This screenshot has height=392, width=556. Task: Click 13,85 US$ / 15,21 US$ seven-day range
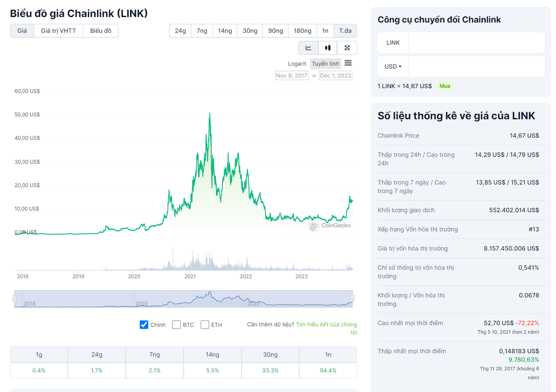(x=507, y=182)
